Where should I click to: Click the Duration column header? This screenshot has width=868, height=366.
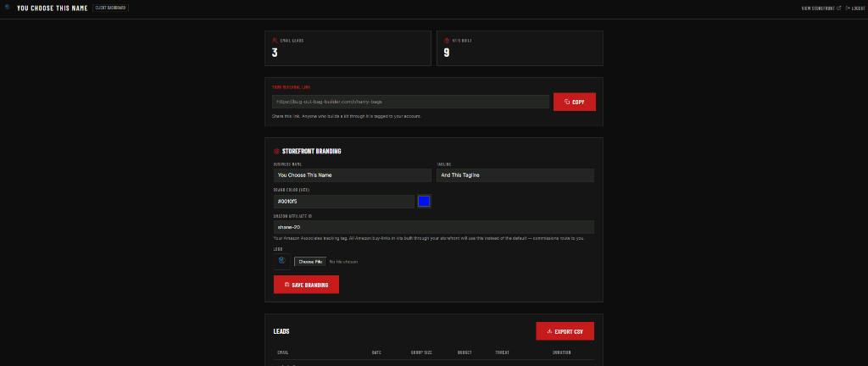tap(562, 352)
